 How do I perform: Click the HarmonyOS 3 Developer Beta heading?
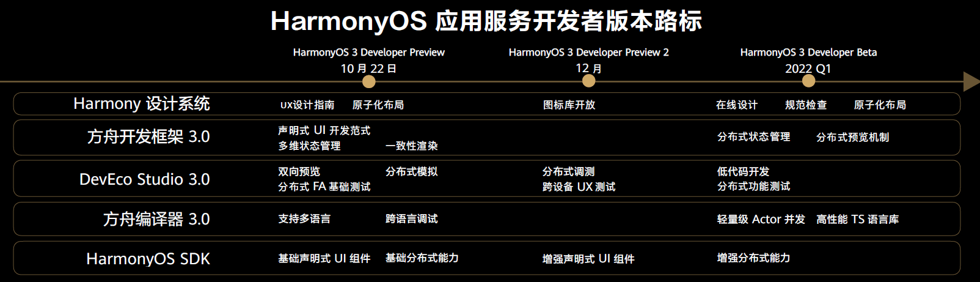pyautogui.click(x=808, y=53)
